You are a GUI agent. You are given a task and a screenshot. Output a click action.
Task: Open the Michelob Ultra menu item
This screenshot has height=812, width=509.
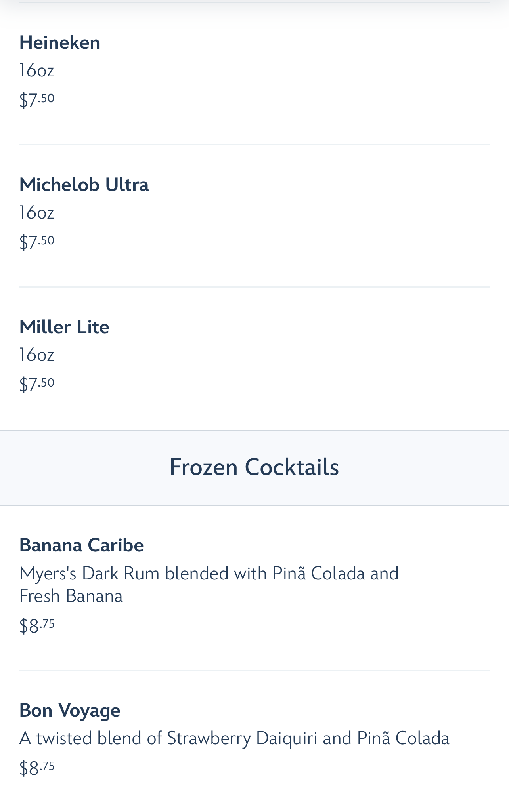coord(84,185)
